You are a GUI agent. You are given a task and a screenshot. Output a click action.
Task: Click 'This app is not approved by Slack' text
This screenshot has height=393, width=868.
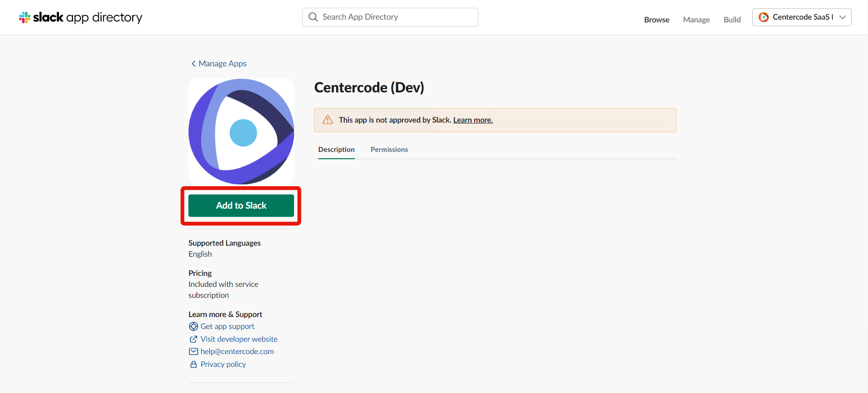pos(395,120)
